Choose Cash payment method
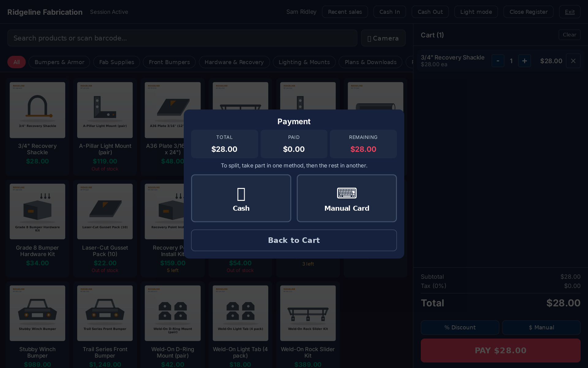The height and width of the screenshot is (368, 588). (x=241, y=198)
